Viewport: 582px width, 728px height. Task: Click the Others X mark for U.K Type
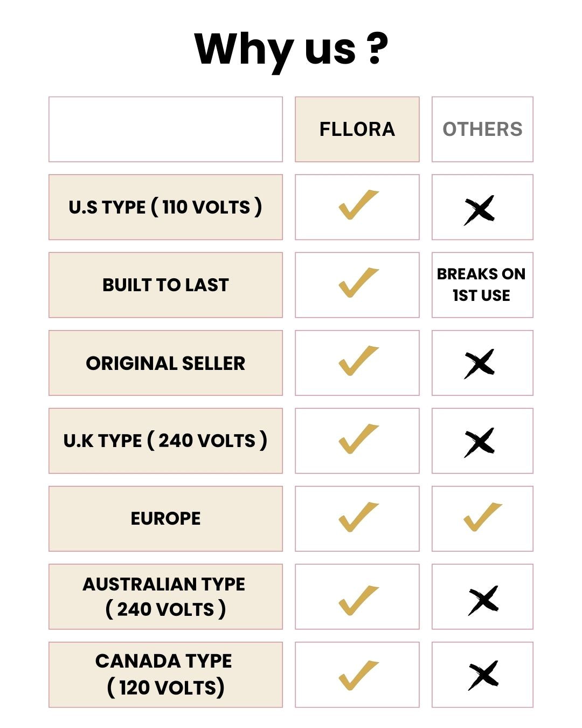coord(479,442)
